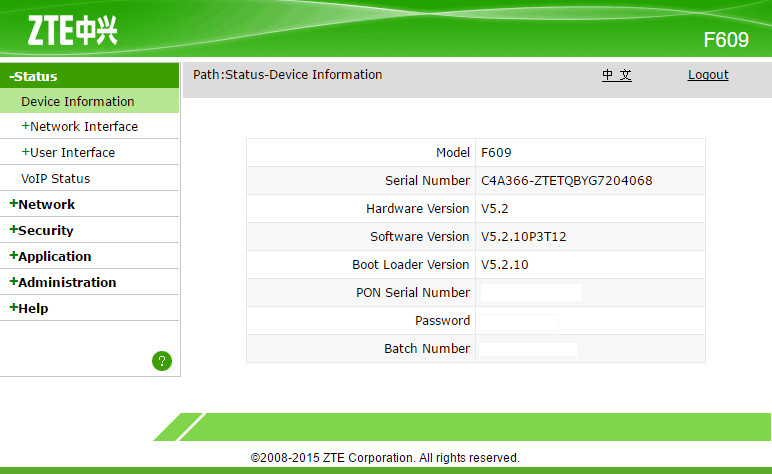Expand User Interface submenu
Image resolution: width=772 pixels, height=474 pixels.
[x=68, y=153]
